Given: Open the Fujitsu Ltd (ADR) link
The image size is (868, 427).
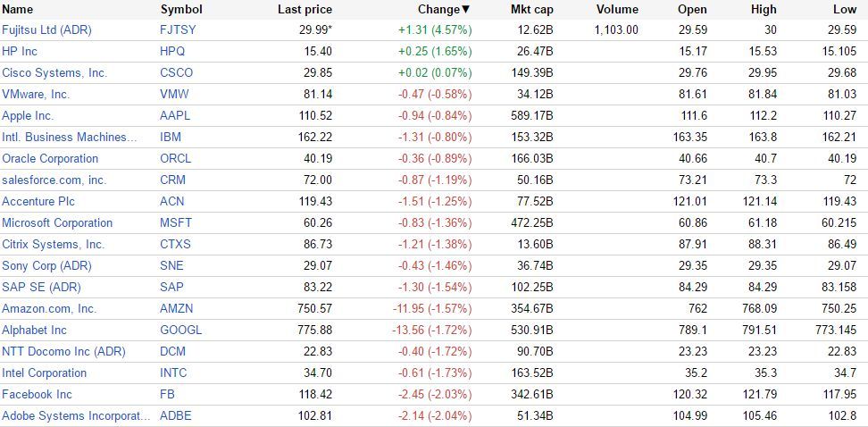Looking at the screenshot, I should [46, 29].
